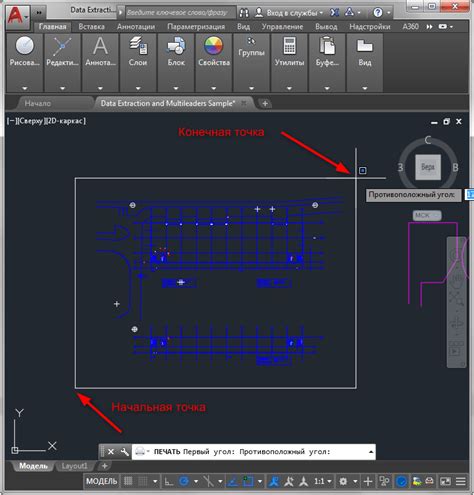
Task: Switch to the Параметризация ribbon tab
Action: pyautogui.click(x=196, y=27)
